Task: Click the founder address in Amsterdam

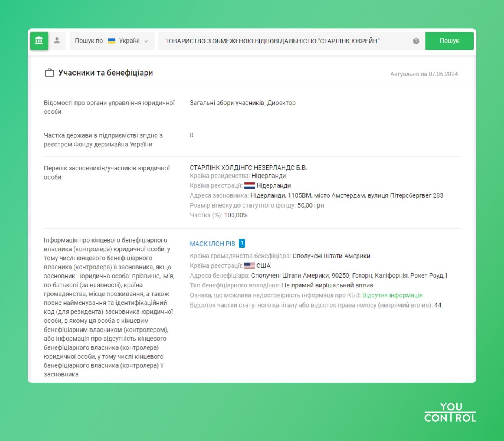Action: [346, 196]
